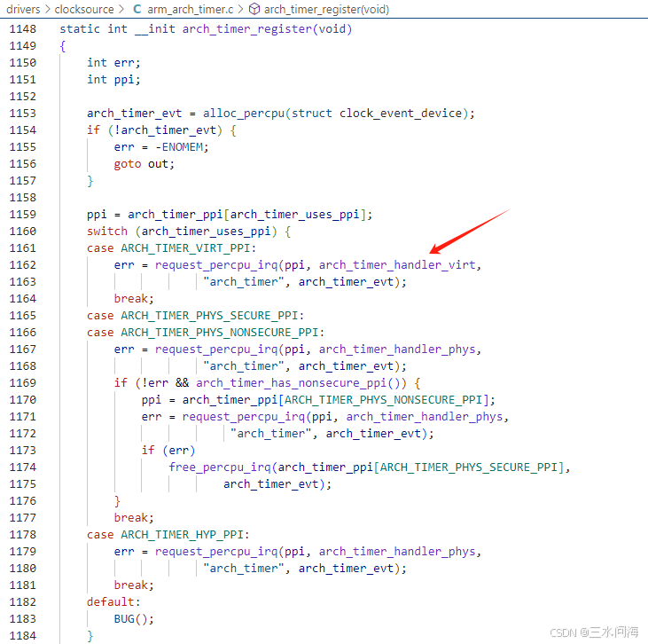Screen dimensions: 648x644
Task: Click line number 1169 in gutter
Action: 23,383
